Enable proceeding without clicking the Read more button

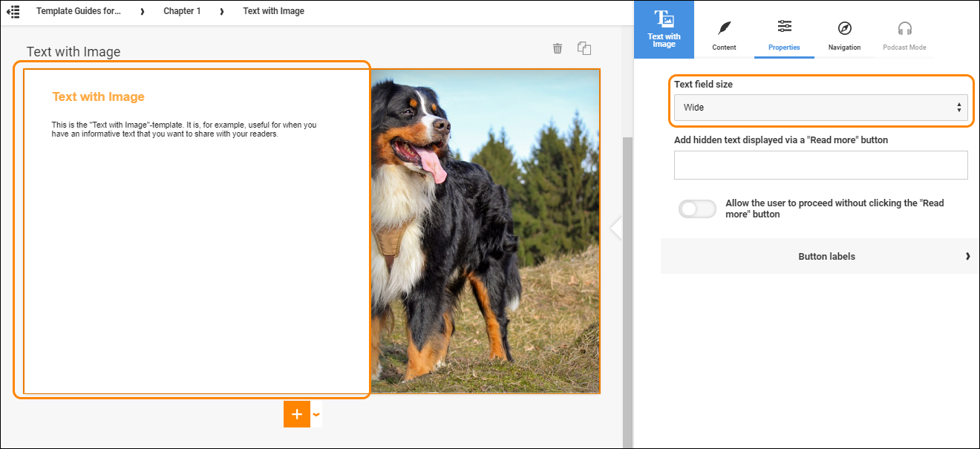point(696,209)
